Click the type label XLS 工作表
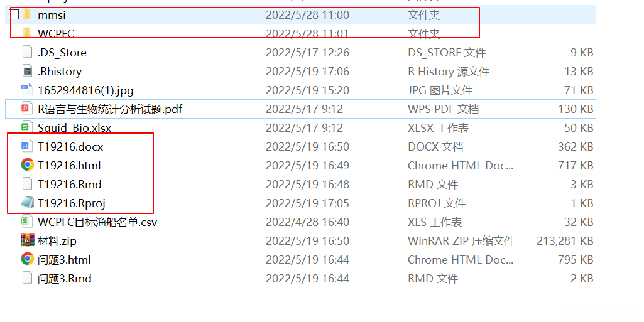The image size is (644, 322). tap(435, 222)
